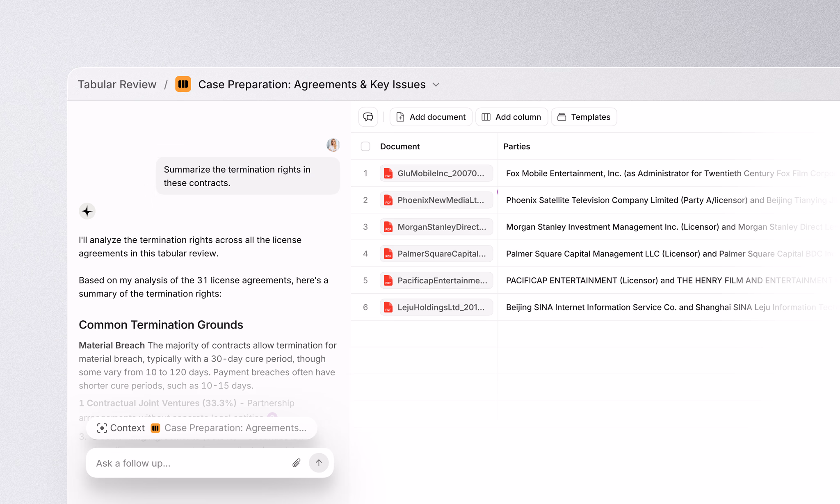The image size is (840, 504).
Task: Click the column icon inside Add column
Action: click(x=485, y=117)
